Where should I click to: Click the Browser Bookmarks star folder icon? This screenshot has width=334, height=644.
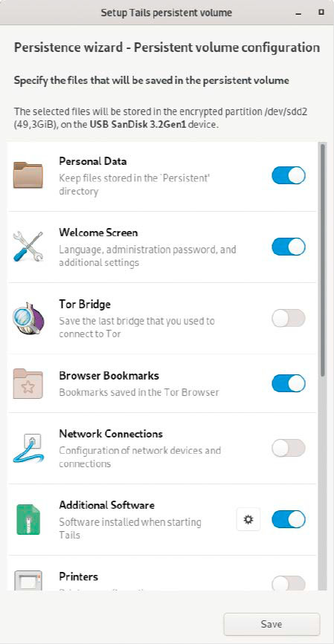tap(28, 383)
